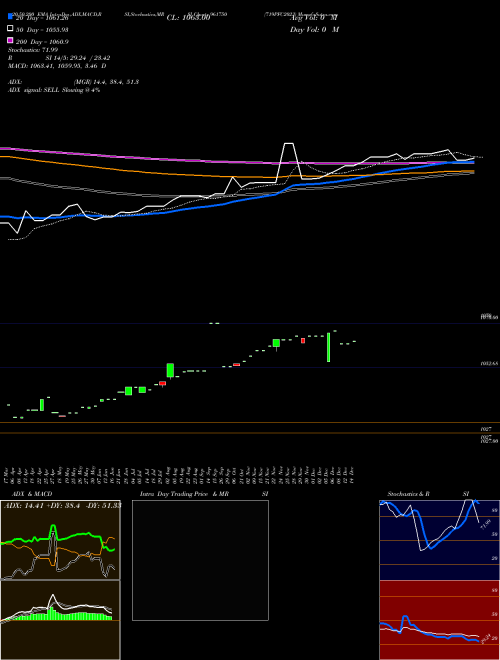The height and width of the screenshot is (660, 500).
Task: Select the '200 Day = 1060.9' label
Action: (x=42, y=42)
